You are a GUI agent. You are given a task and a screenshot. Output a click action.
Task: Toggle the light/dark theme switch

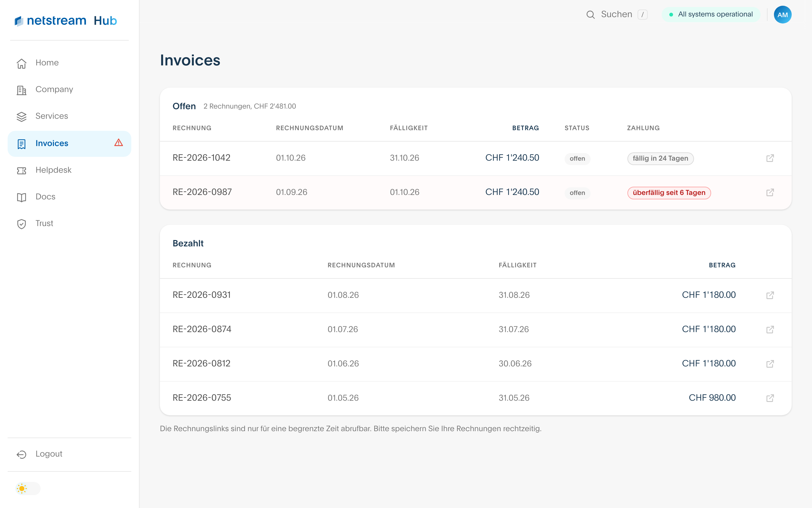point(28,489)
